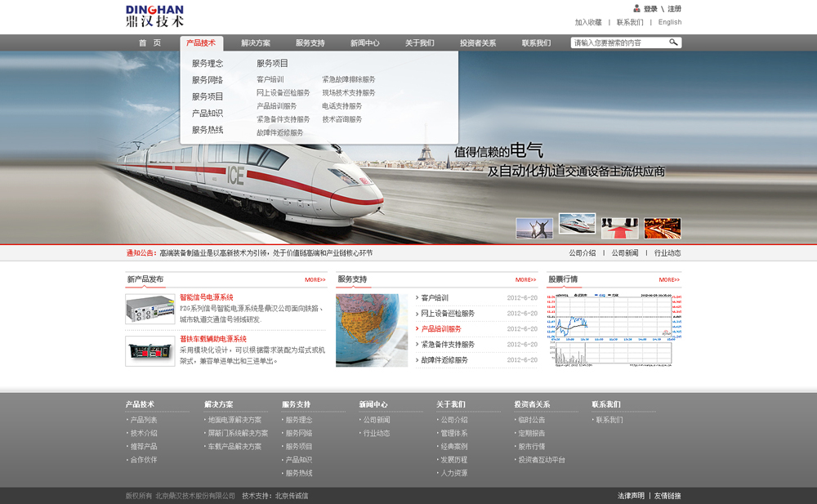817x504 pixels.
Task: Click the DINGHAN logo
Action: pos(155,16)
